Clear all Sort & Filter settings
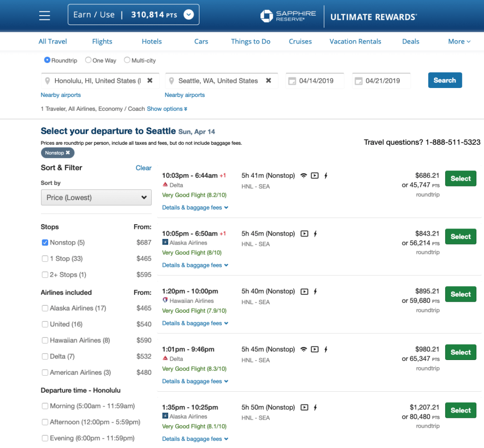This screenshot has width=484, height=448. 144,168
